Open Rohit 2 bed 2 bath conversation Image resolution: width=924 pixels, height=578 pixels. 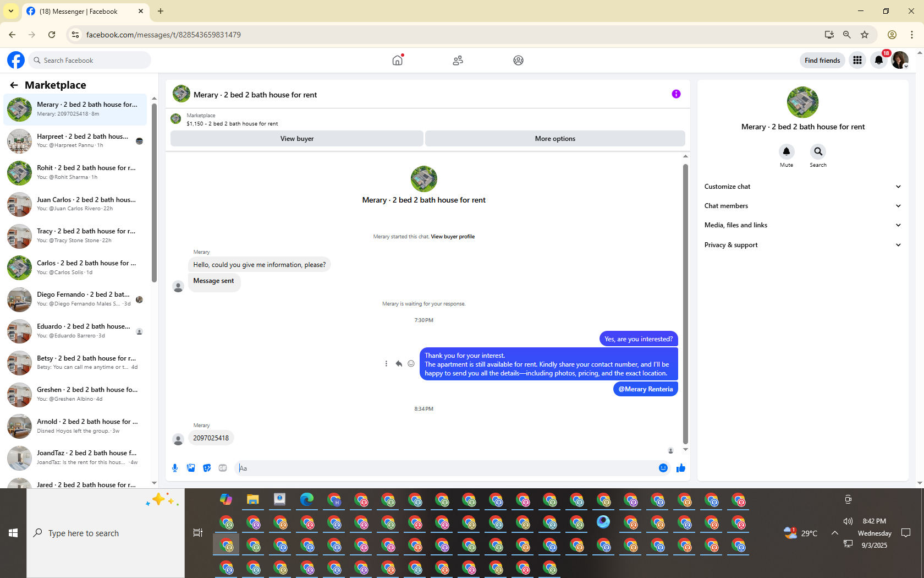[x=76, y=173]
